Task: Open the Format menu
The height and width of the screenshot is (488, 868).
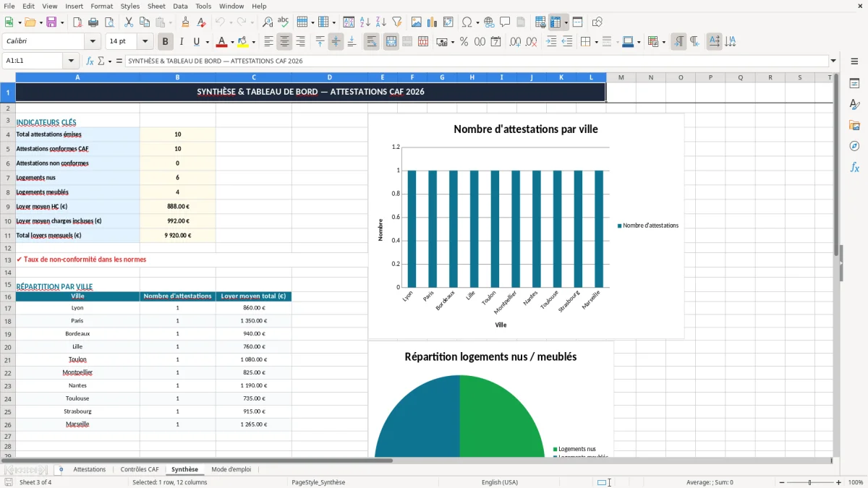Action: coord(102,6)
